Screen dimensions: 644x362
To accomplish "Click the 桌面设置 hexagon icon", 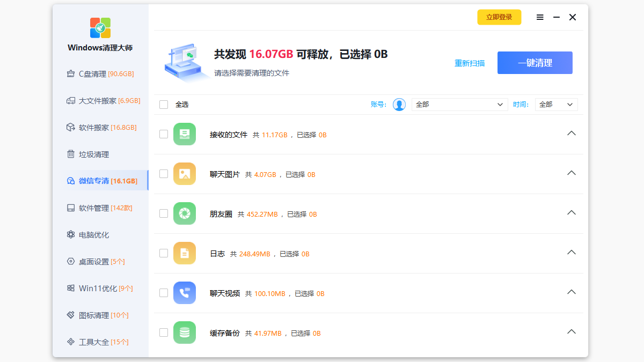I will coord(70,262).
